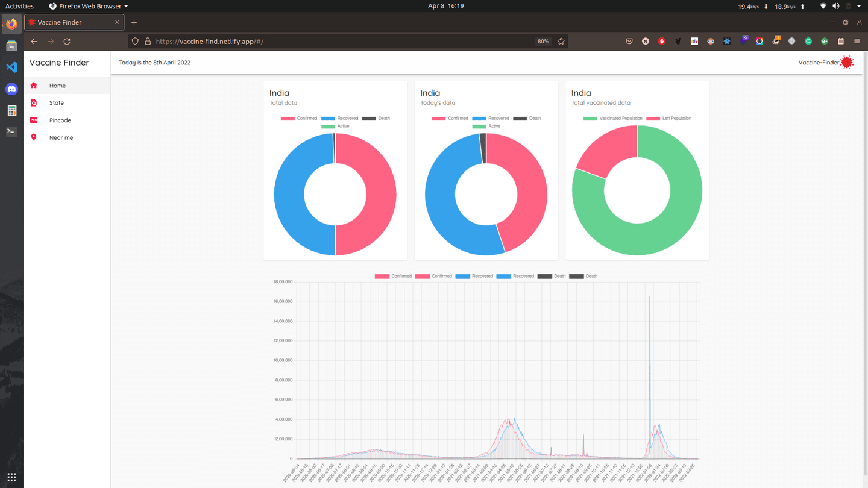Open the green Grammarly extension icon
This screenshot has height=488, width=868.
pos(808,42)
